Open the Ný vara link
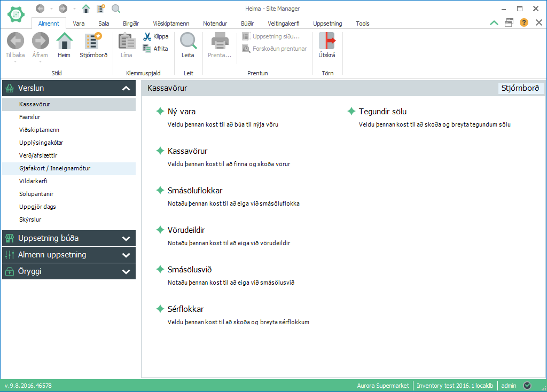 [x=182, y=112]
